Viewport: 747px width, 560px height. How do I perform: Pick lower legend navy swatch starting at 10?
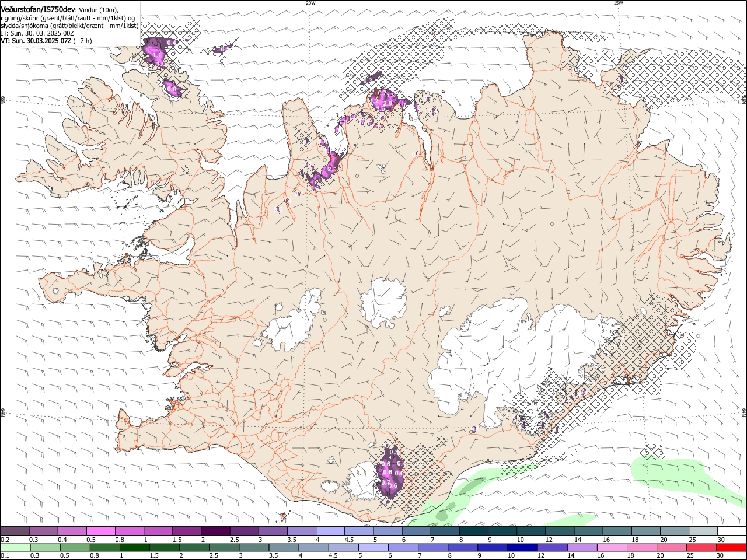coord(522,548)
